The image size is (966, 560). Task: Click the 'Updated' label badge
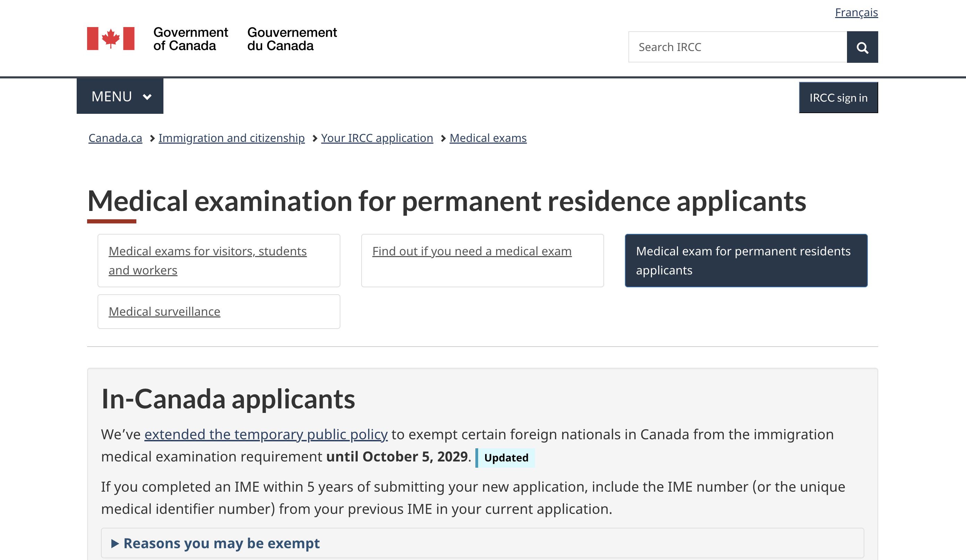coord(505,458)
